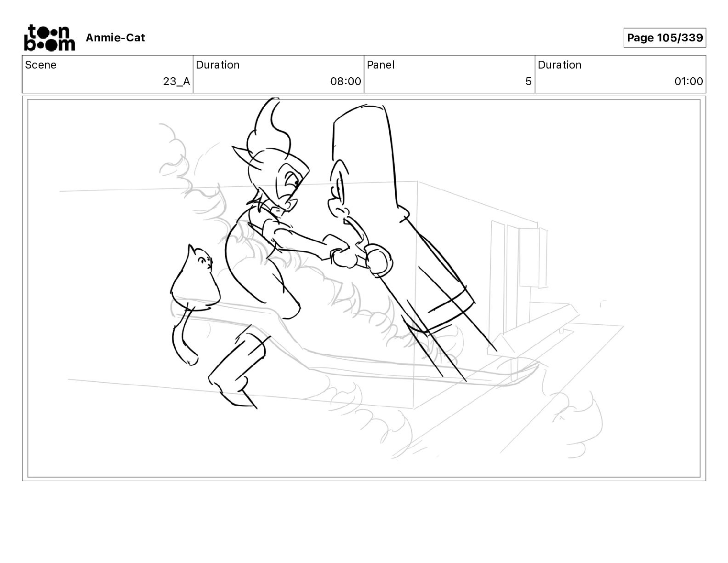Click the panel number '5'

pos(529,81)
